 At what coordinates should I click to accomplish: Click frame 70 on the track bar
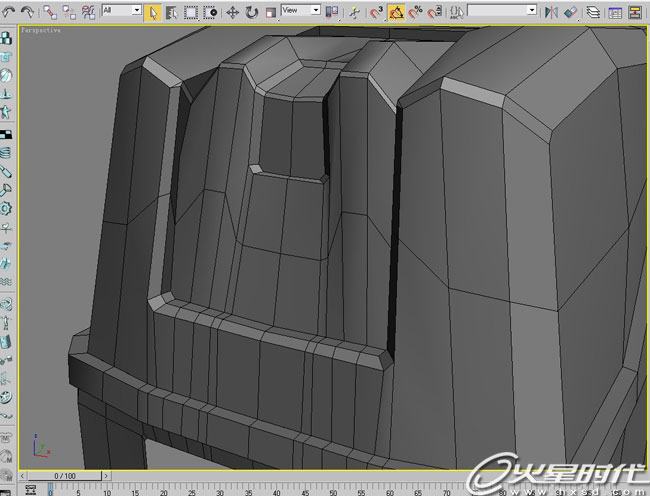pyautogui.click(x=446, y=492)
